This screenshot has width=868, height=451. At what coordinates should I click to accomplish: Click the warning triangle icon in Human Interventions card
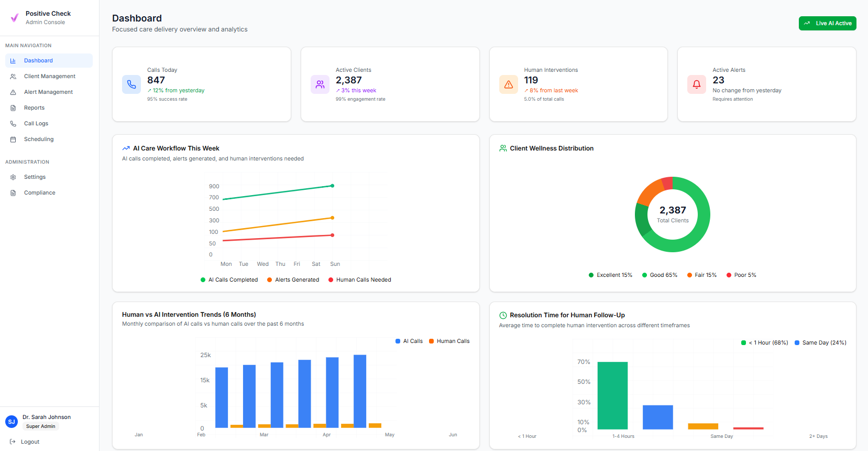tap(508, 84)
